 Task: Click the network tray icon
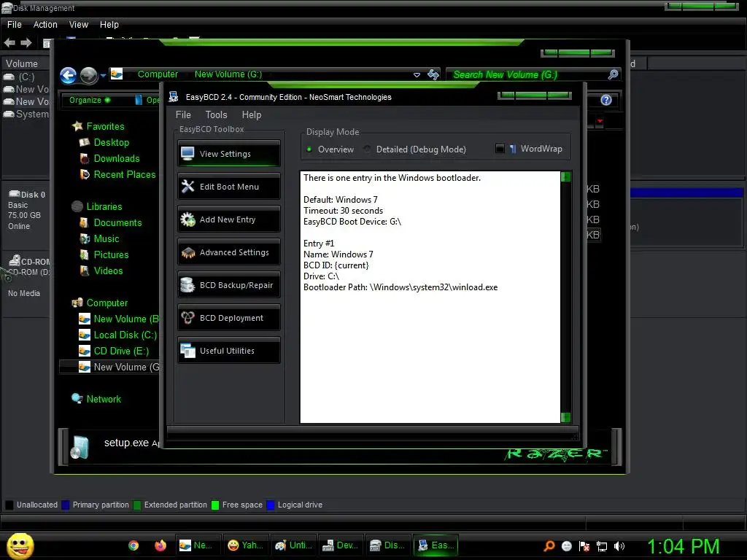click(602, 546)
